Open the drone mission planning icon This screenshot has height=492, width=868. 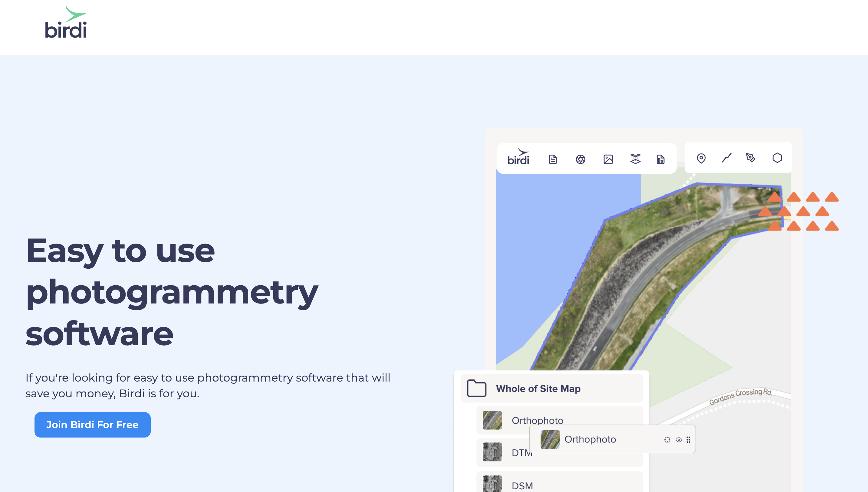[x=635, y=159]
